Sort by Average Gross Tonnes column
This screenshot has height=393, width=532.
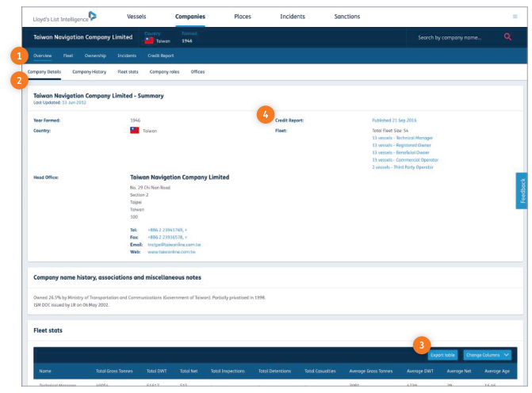click(371, 372)
